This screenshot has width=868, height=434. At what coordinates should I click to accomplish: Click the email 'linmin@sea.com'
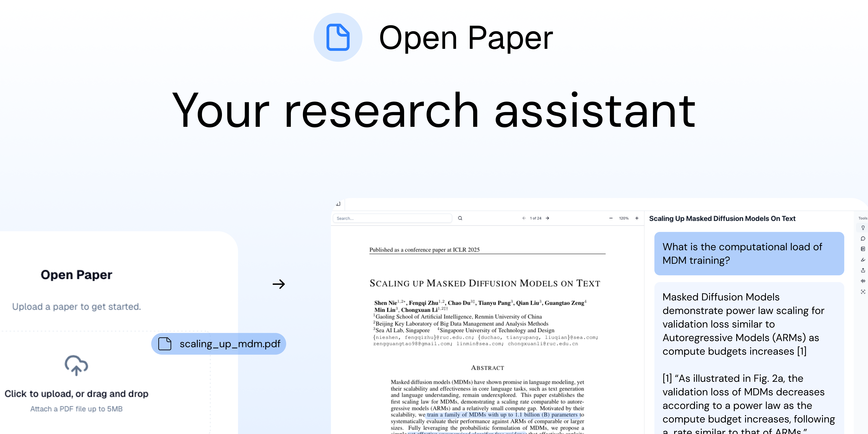pos(478,344)
